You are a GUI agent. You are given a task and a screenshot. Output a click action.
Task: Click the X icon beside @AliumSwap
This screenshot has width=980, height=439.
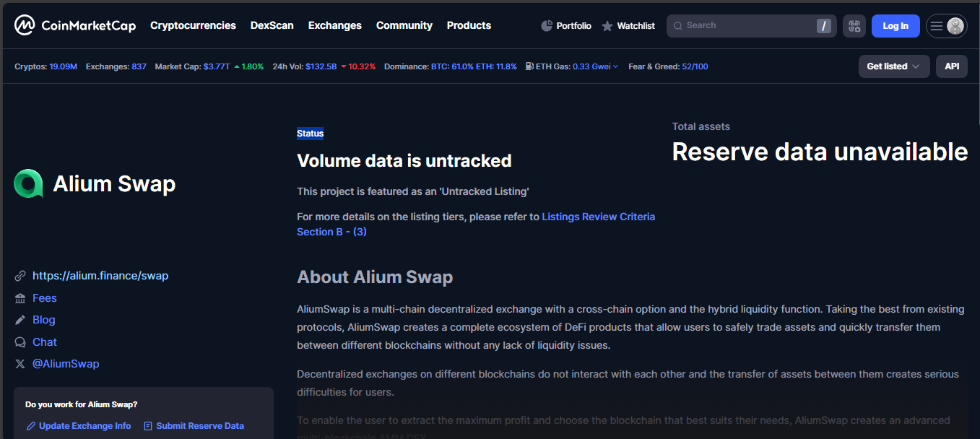click(20, 364)
